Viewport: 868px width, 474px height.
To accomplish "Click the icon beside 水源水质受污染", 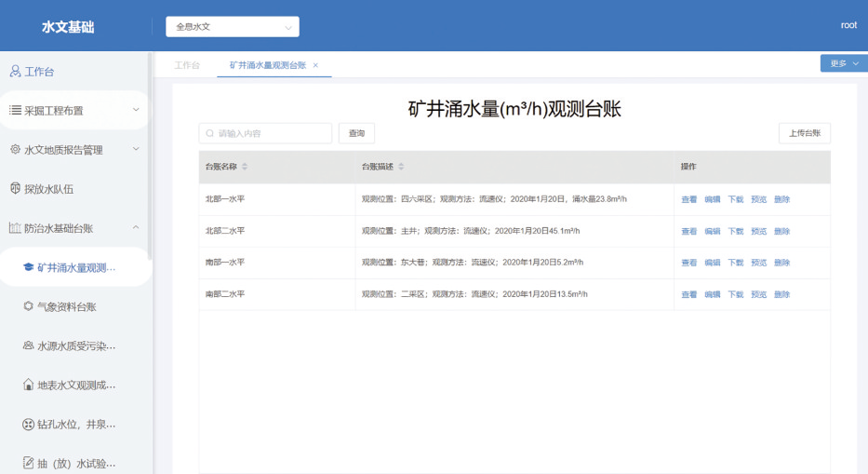I will [28, 345].
